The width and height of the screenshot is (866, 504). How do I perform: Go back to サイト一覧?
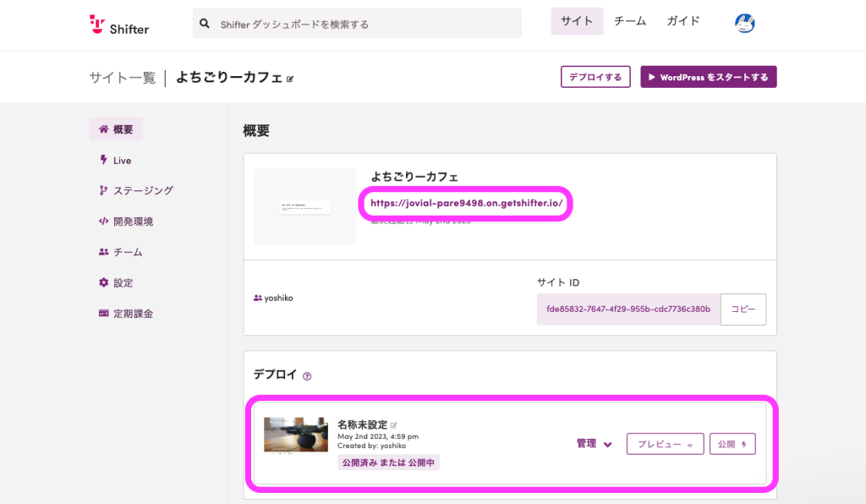122,78
